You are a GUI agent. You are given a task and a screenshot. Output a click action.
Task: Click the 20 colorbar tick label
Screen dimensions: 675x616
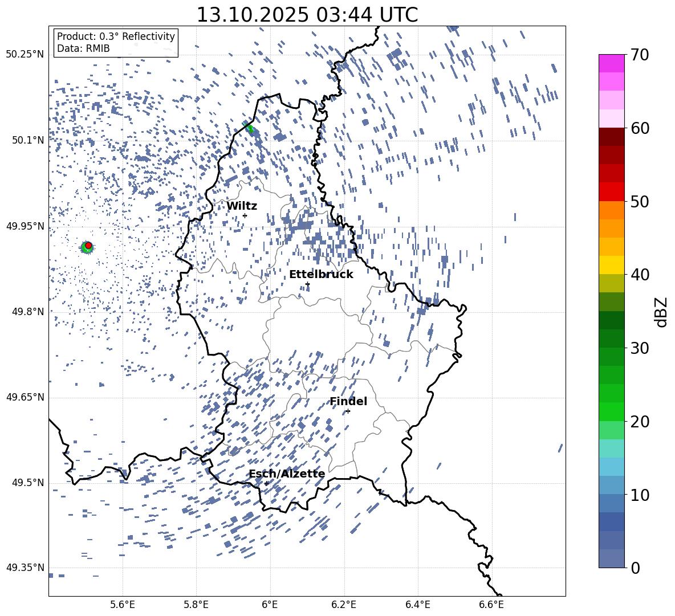pyautogui.click(x=640, y=422)
